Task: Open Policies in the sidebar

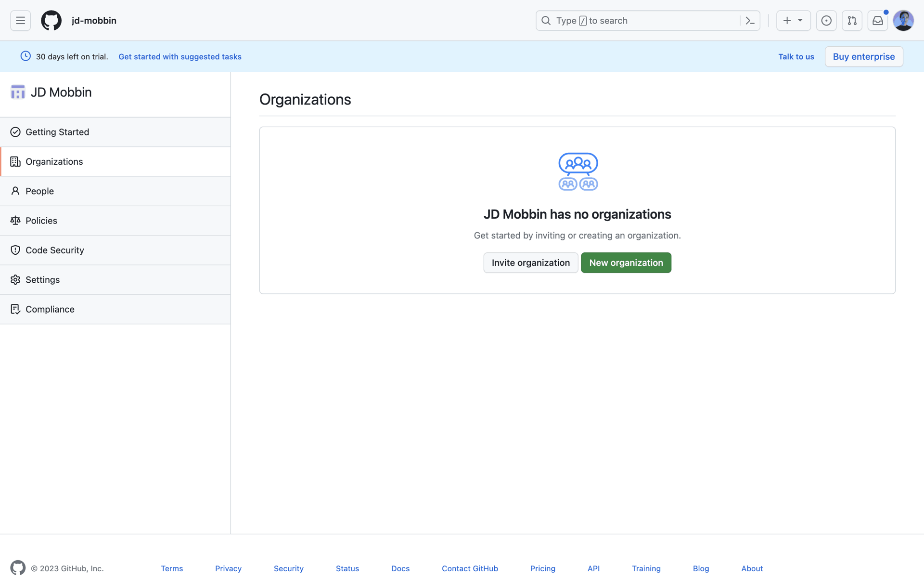Action: [115, 221]
